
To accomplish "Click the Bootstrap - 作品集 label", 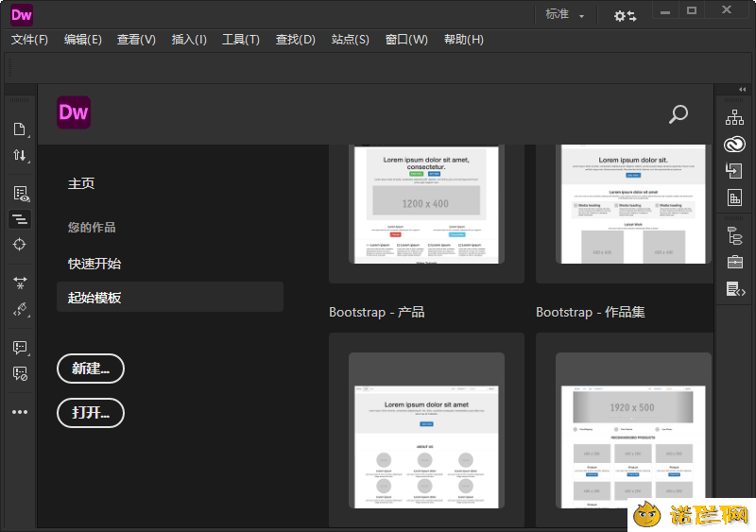I will click(590, 312).
